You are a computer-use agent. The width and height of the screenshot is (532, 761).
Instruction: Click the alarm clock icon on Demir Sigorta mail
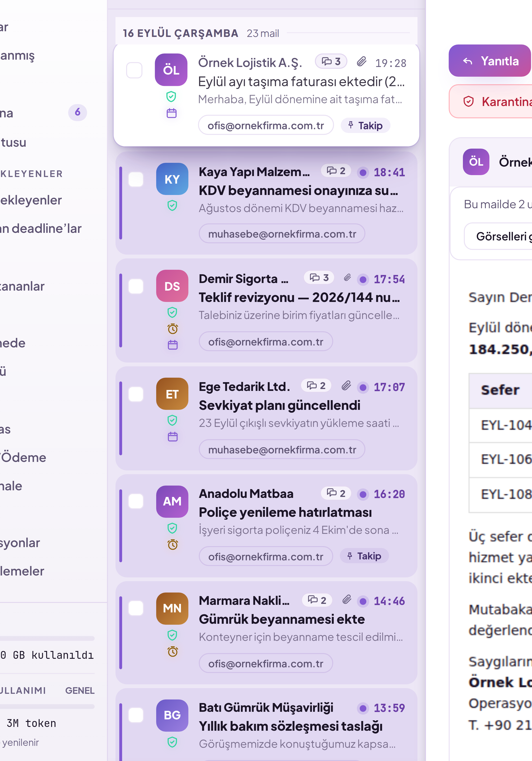173,329
